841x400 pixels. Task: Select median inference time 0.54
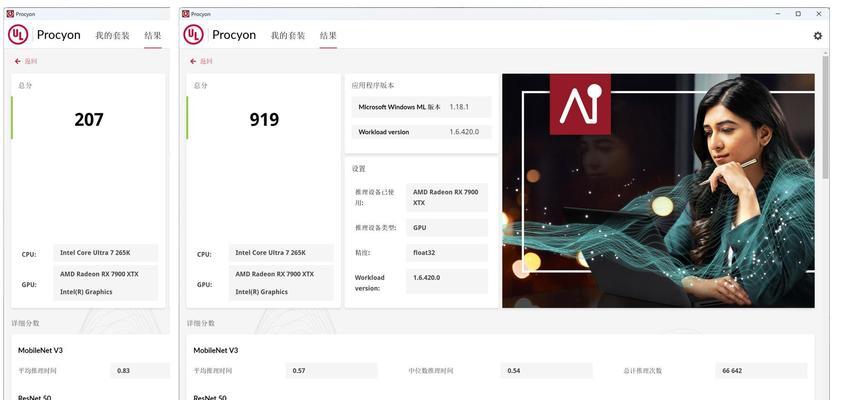[547, 371]
